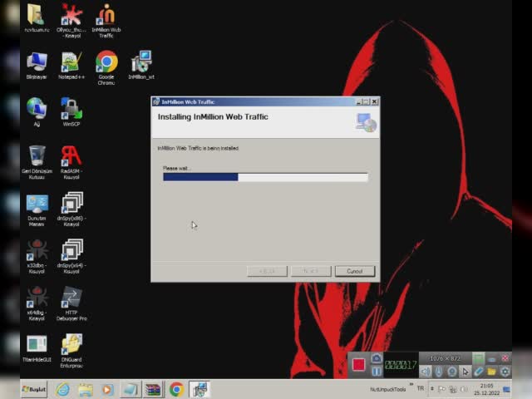Open Windows Media Player from the taskbar
532x399 pixels.
[107, 390]
